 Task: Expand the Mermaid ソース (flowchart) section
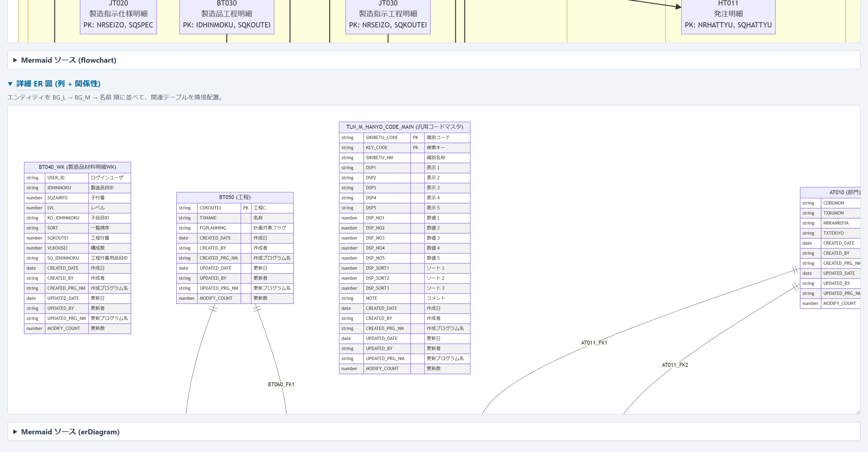[65, 60]
